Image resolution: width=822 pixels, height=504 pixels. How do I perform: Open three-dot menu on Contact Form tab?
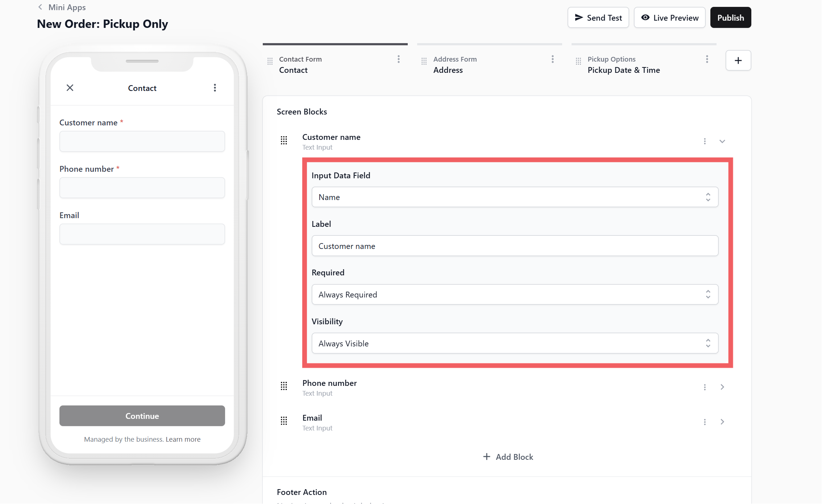pos(398,59)
